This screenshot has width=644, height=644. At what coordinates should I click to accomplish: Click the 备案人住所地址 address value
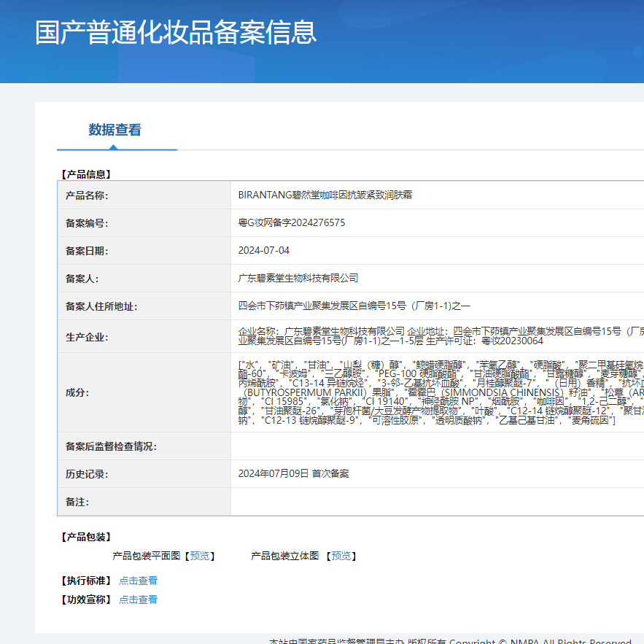coord(354,306)
